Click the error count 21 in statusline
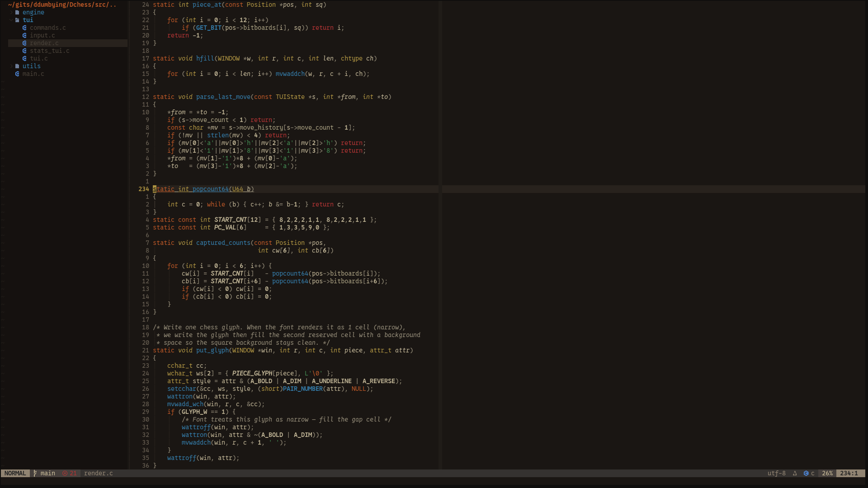This screenshot has height=488, width=868. [x=73, y=473]
